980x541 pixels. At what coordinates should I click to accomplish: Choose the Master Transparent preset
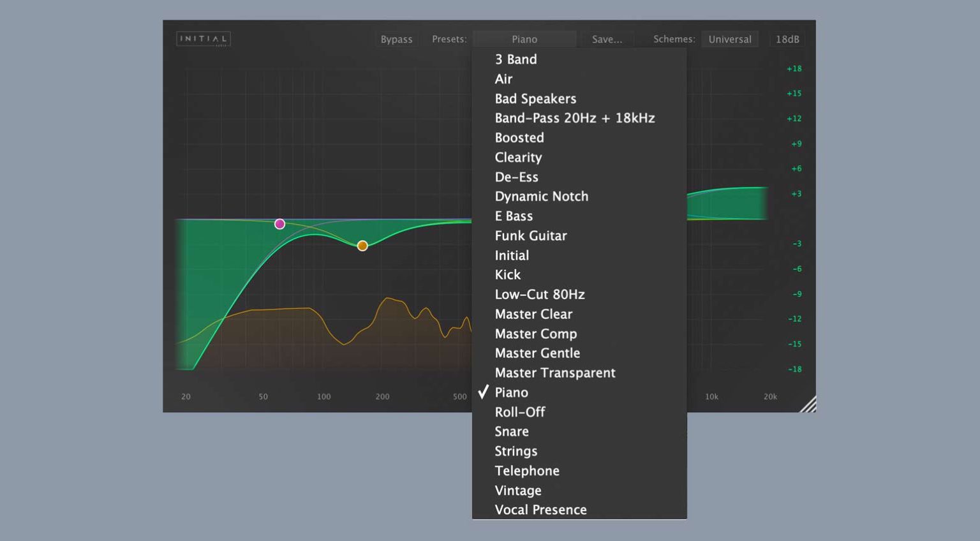click(554, 373)
